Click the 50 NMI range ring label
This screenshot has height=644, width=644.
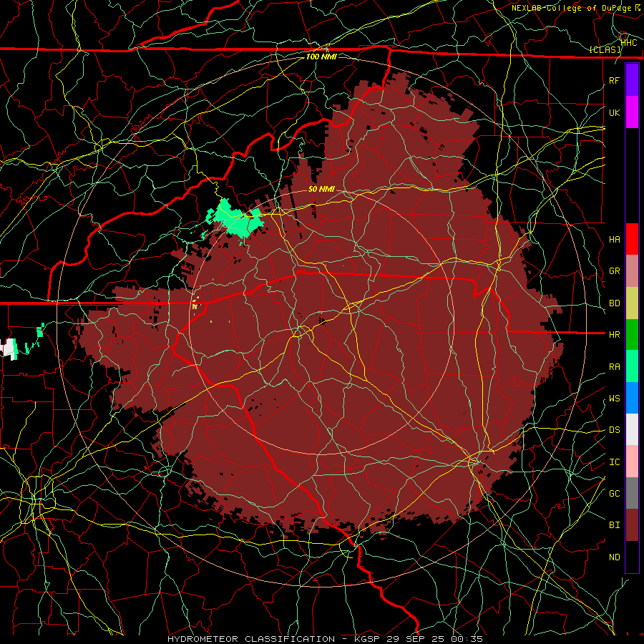click(x=321, y=189)
